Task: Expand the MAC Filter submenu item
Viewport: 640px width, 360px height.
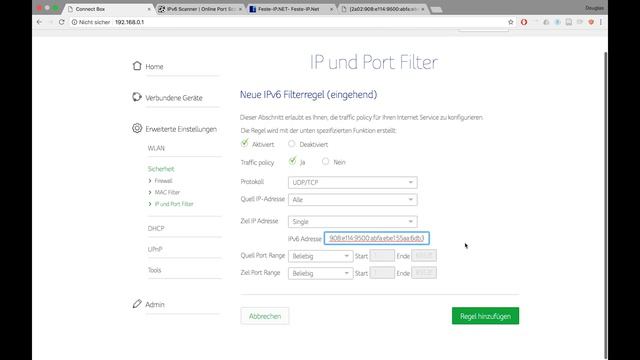Action: (x=167, y=192)
